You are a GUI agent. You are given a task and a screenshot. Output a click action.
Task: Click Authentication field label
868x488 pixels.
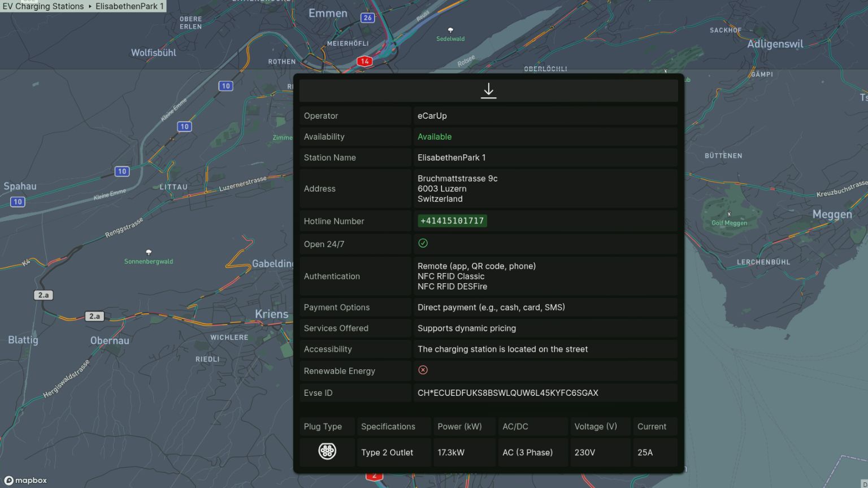[x=332, y=277]
